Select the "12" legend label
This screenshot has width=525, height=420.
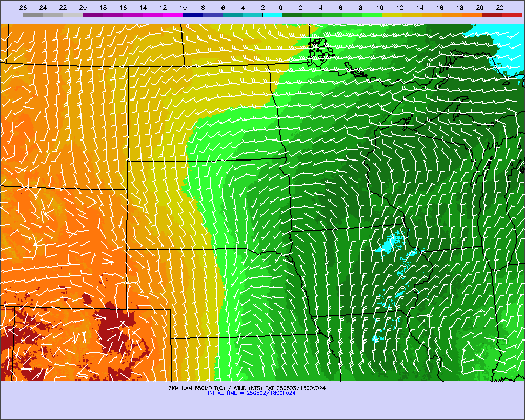(400, 7)
